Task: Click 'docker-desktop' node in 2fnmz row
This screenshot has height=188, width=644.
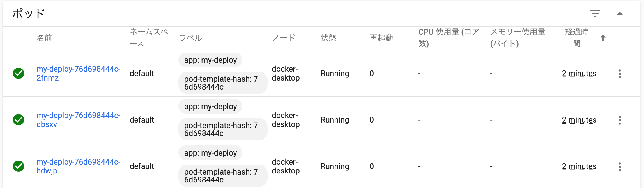Action: (286, 73)
